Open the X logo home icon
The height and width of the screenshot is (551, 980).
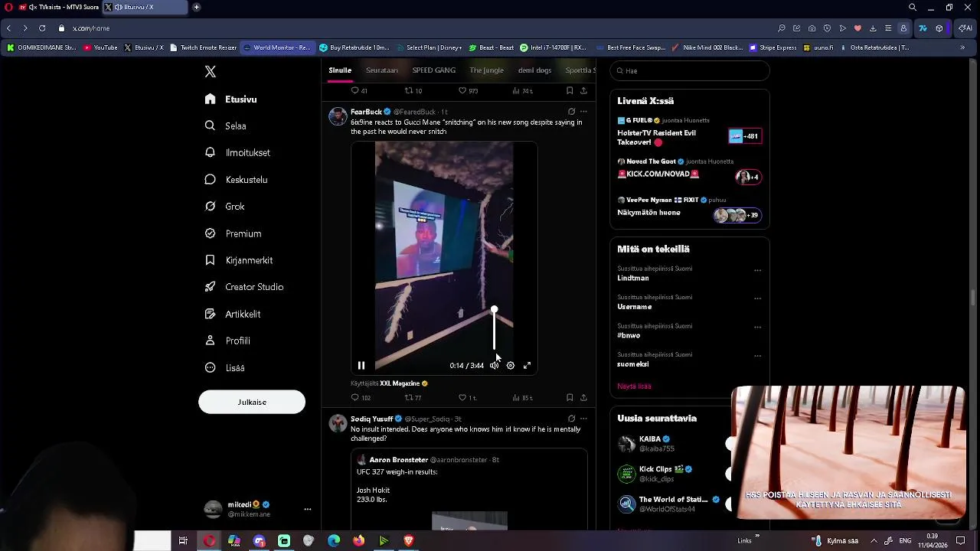coord(211,71)
